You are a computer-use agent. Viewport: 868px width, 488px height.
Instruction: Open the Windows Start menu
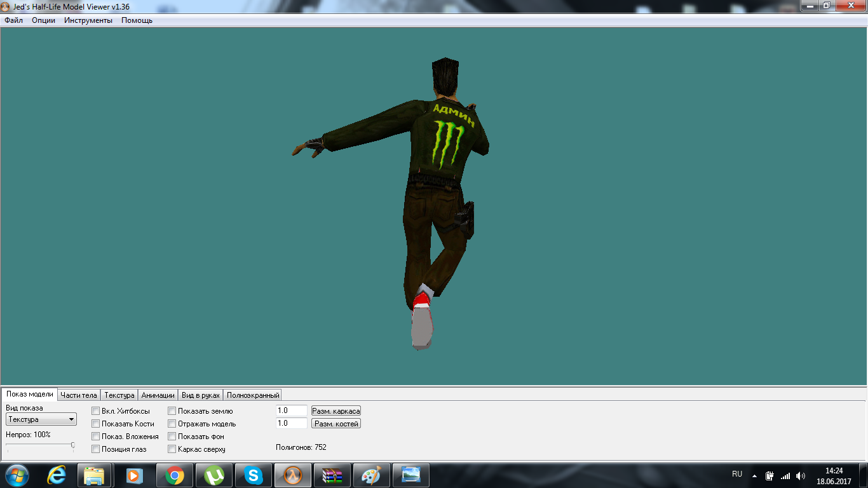pos(17,475)
